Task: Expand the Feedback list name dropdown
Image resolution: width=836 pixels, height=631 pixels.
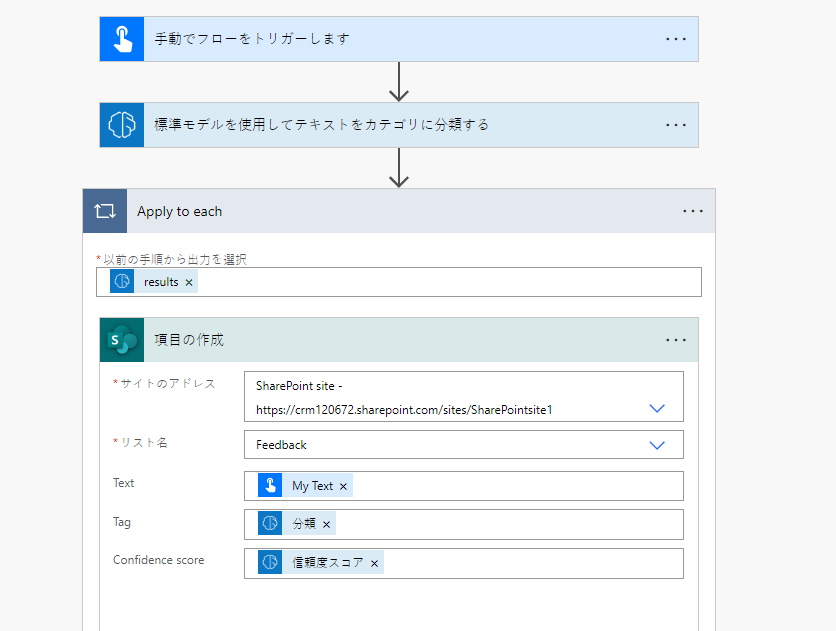Action: pos(657,445)
